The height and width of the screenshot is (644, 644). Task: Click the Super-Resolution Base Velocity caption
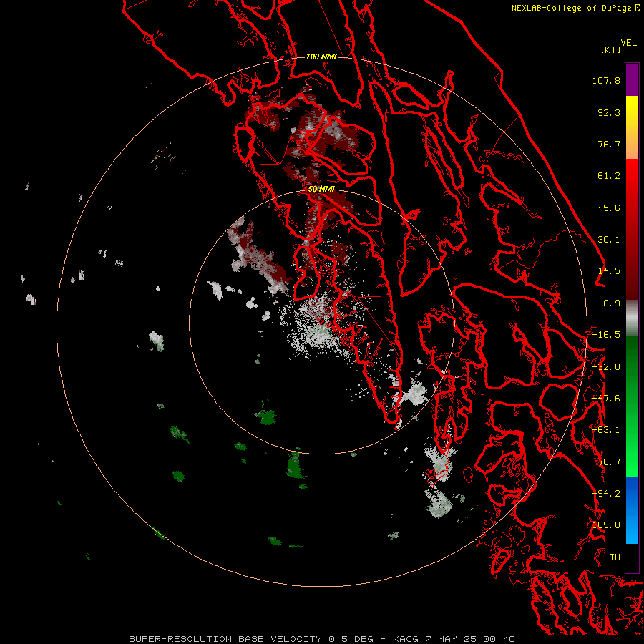(x=322, y=639)
